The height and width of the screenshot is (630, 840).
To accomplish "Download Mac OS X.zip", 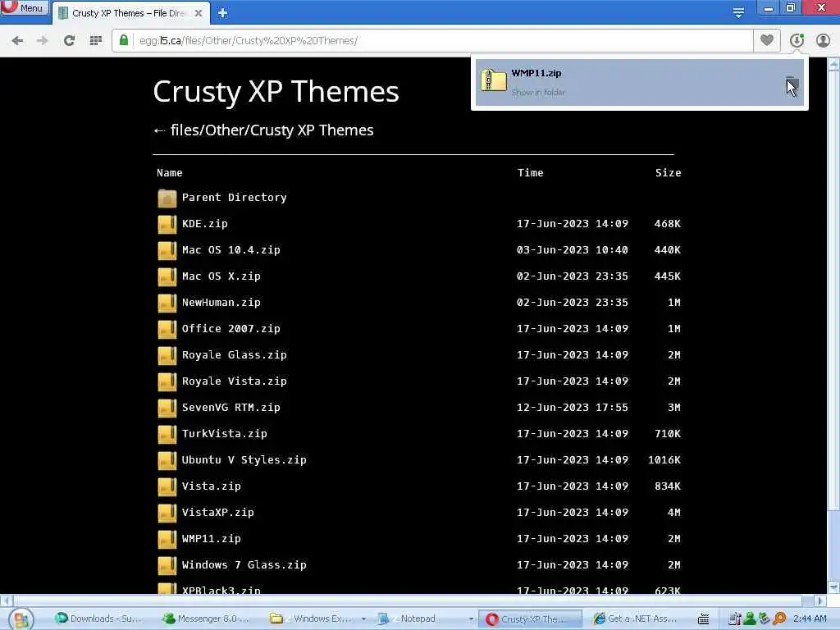I will tap(221, 276).
